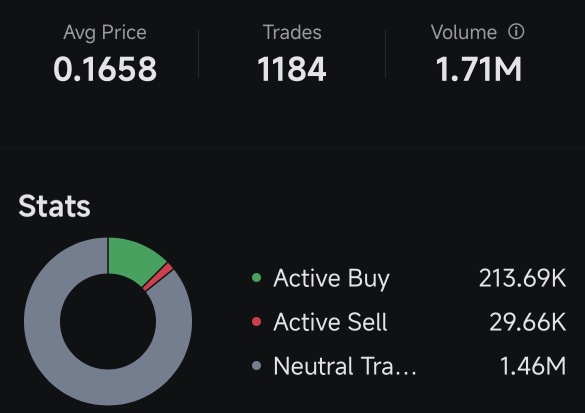
Task: Click the Volume label
Action: pyautogui.click(x=464, y=32)
